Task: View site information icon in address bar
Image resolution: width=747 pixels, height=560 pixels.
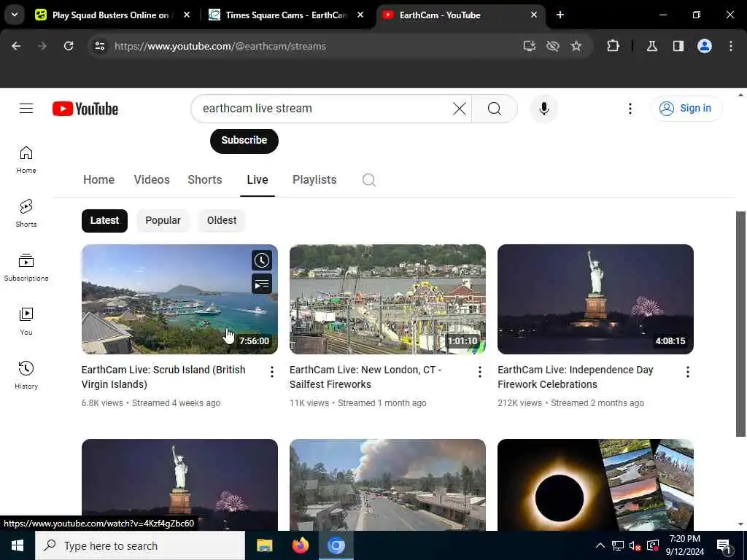Action: click(x=99, y=46)
